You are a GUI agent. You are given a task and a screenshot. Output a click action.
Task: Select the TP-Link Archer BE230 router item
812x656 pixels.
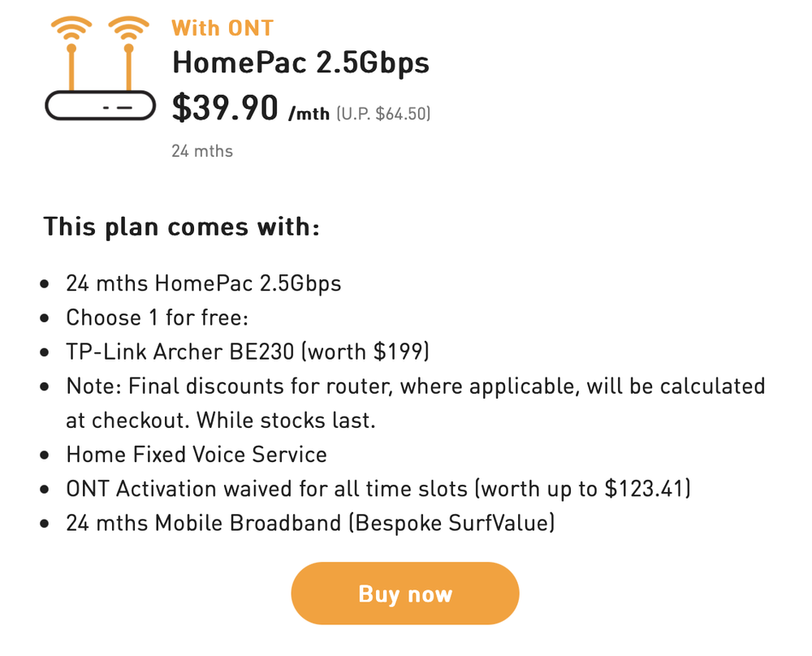(x=248, y=352)
